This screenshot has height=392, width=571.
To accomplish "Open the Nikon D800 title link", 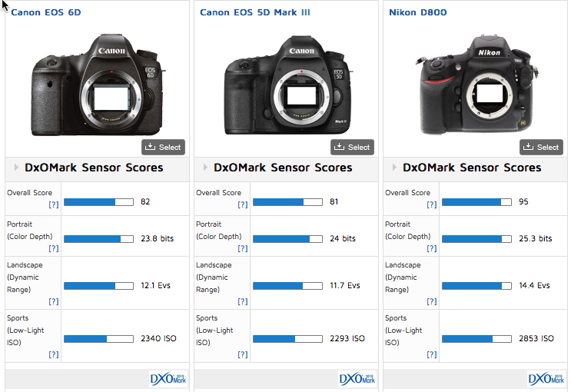I will tap(418, 12).
